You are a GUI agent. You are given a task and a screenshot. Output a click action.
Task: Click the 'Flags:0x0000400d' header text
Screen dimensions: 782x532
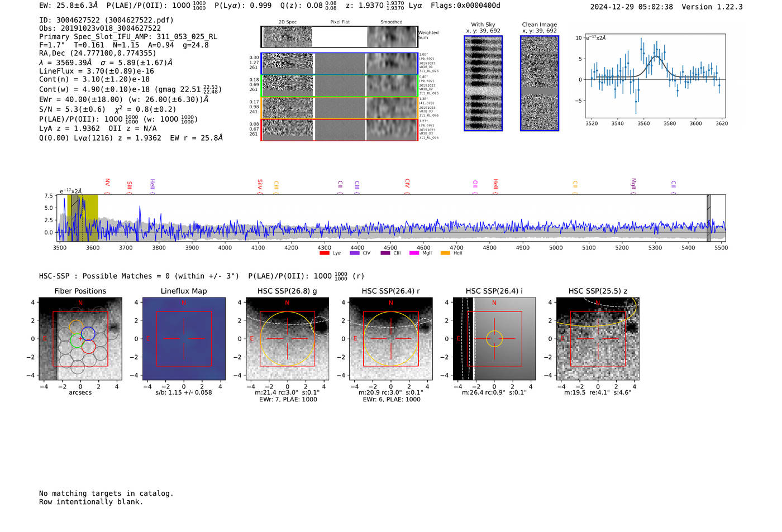coord(465,6)
